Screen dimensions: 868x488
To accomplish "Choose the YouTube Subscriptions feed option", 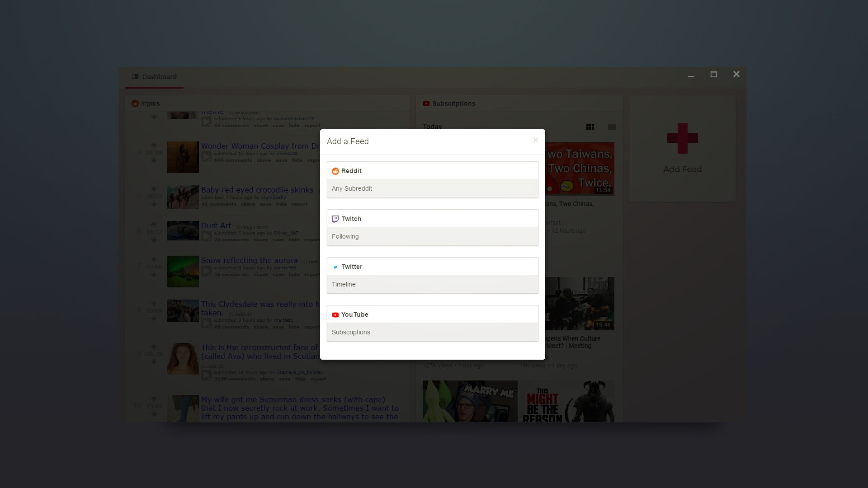I will [x=433, y=332].
